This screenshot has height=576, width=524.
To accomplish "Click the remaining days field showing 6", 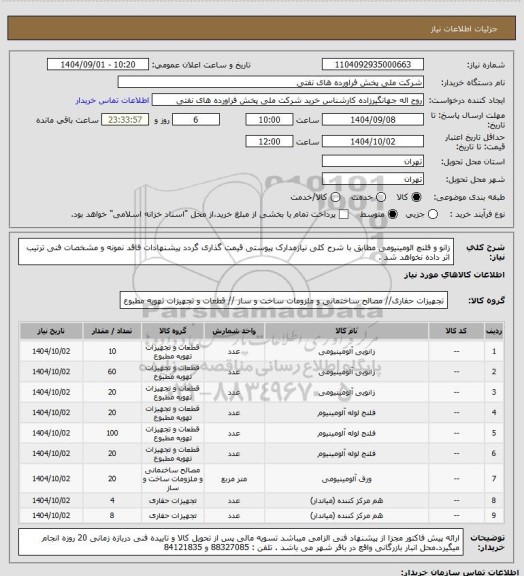I will [196, 120].
